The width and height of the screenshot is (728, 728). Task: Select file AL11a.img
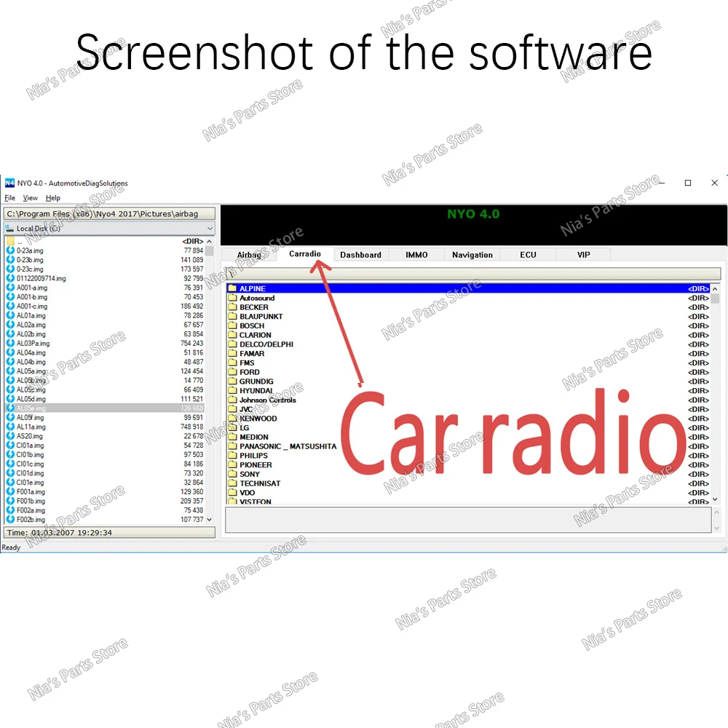[105, 427]
